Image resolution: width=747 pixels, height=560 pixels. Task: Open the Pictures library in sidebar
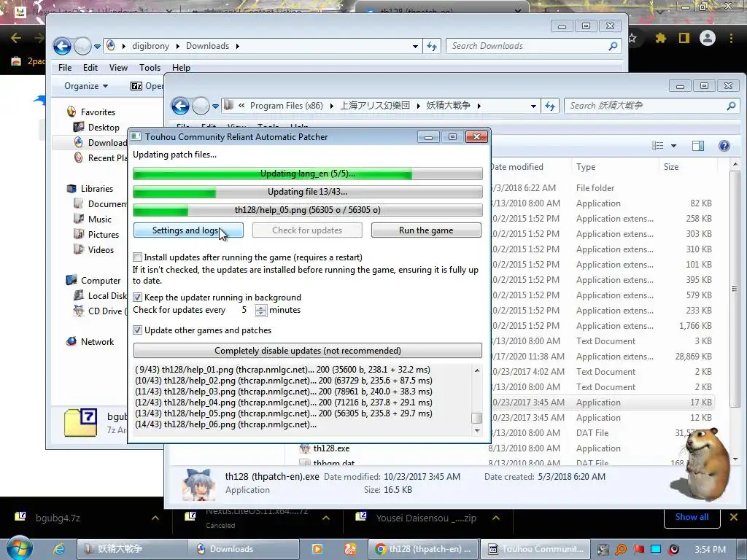[104, 235]
